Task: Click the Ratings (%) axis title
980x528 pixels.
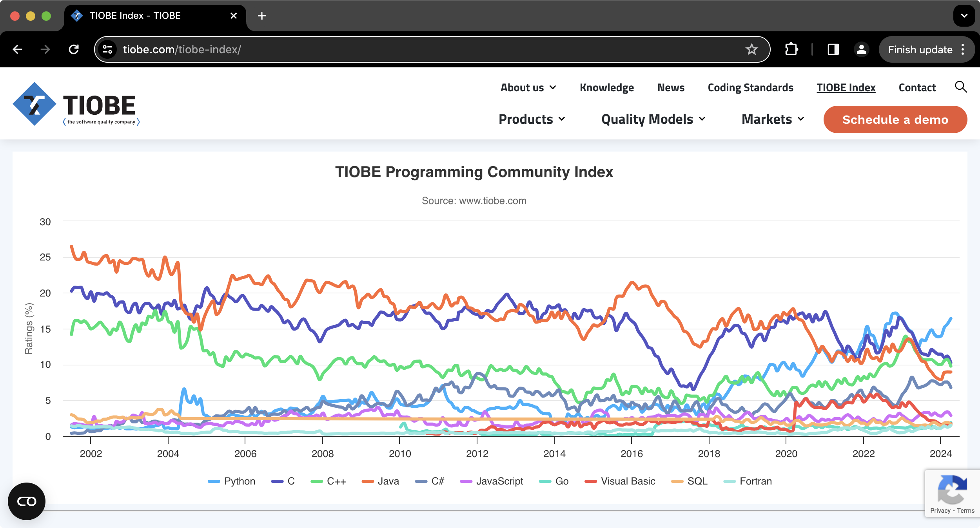Action: (x=29, y=328)
